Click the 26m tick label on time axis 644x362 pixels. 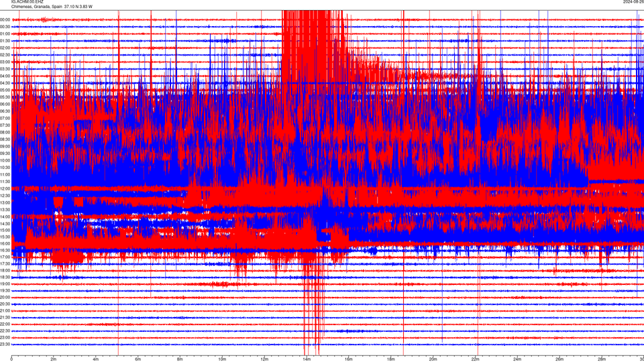pyautogui.click(x=559, y=359)
